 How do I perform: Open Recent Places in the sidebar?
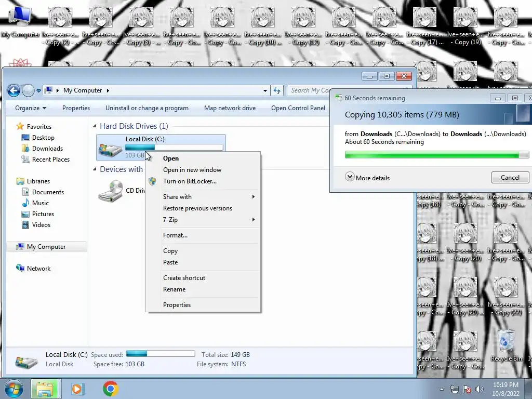(x=50, y=159)
